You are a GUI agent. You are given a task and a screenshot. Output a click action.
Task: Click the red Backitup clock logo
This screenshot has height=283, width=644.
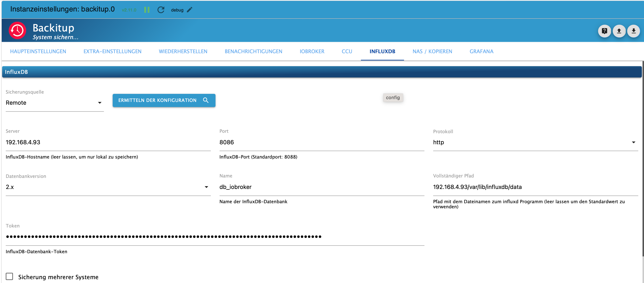coord(17,30)
